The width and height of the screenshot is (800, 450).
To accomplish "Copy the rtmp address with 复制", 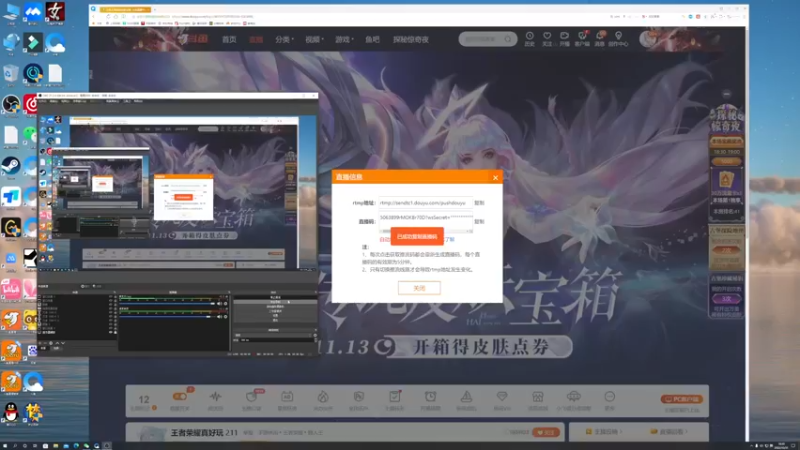I will pyautogui.click(x=479, y=203).
